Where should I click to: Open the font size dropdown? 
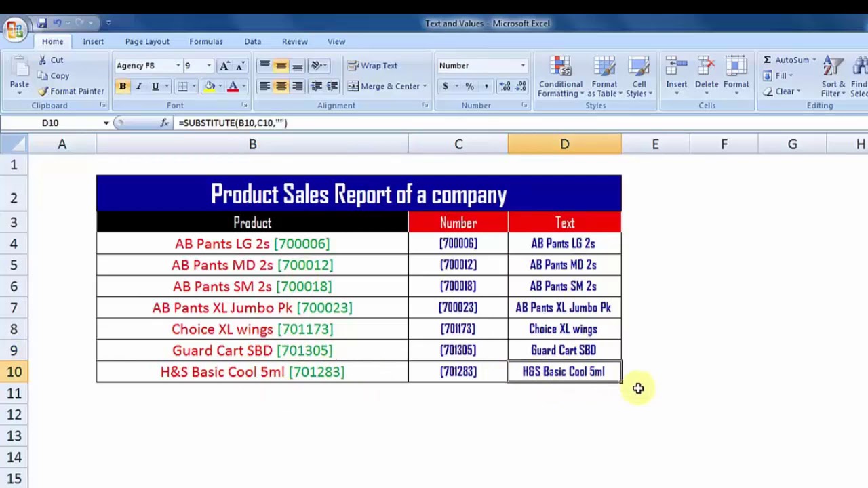(x=209, y=66)
